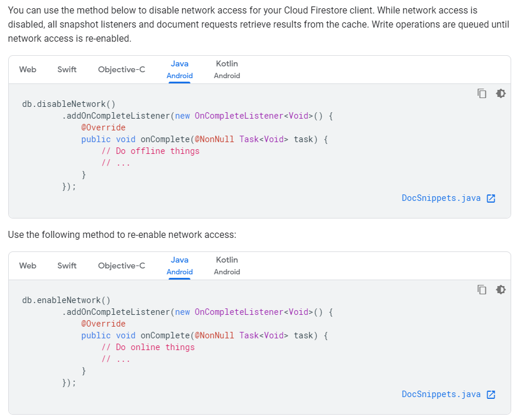Viewport: 520px width, 420px height.
Task: Switch second snippet to Swift tab
Action: coord(67,266)
